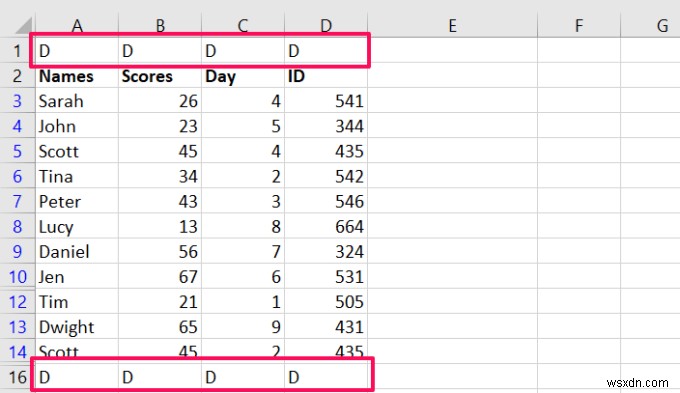The height and width of the screenshot is (393, 680).
Task: Select row 13 header
Action: tap(17, 327)
